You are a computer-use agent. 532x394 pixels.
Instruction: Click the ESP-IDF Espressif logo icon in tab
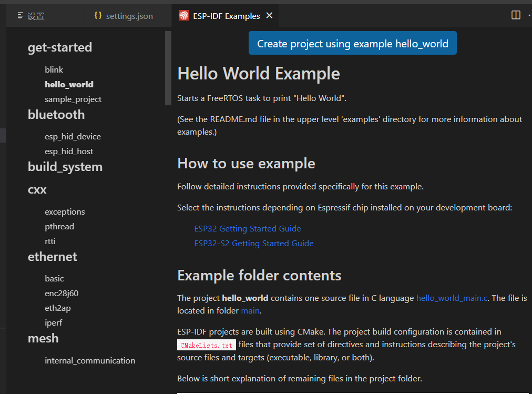[183, 16]
